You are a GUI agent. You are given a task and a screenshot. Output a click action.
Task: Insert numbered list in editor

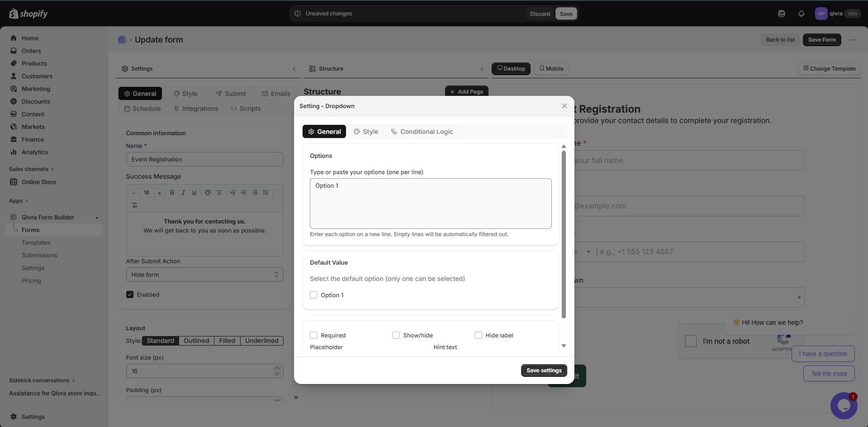click(266, 193)
